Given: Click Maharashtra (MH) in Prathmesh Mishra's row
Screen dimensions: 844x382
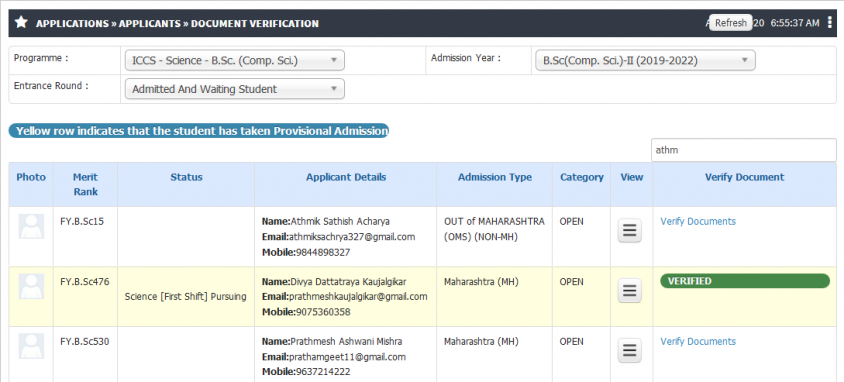Looking at the screenshot, I should point(481,341).
